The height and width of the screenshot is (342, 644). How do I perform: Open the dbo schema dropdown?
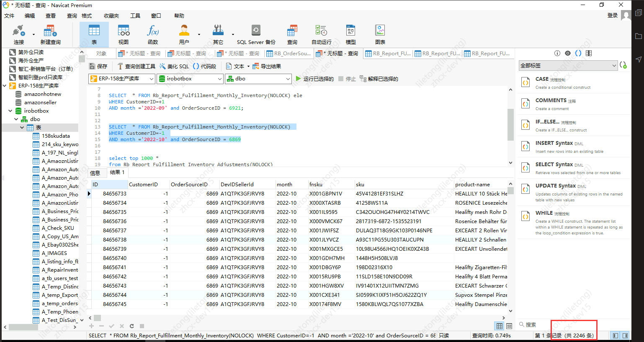pyautogui.click(x=258, y=79)
